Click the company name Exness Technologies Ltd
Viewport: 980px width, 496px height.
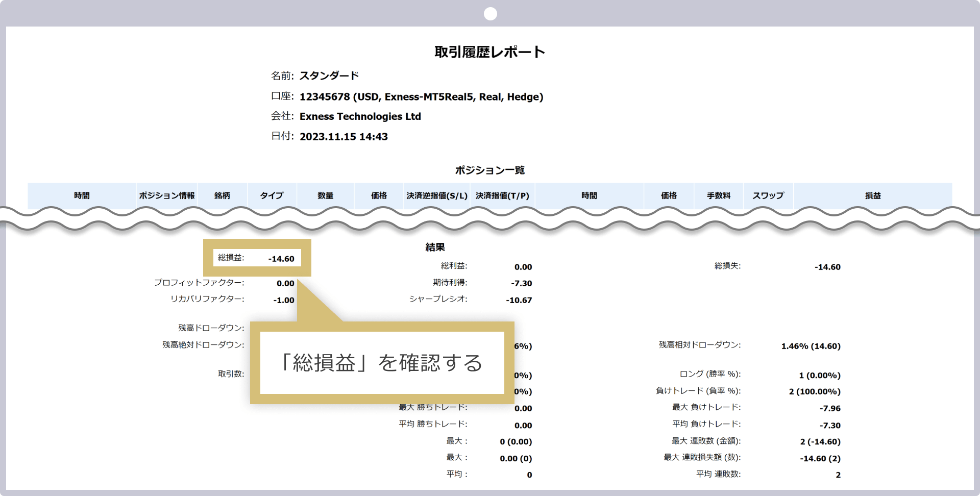click(360, 116)
